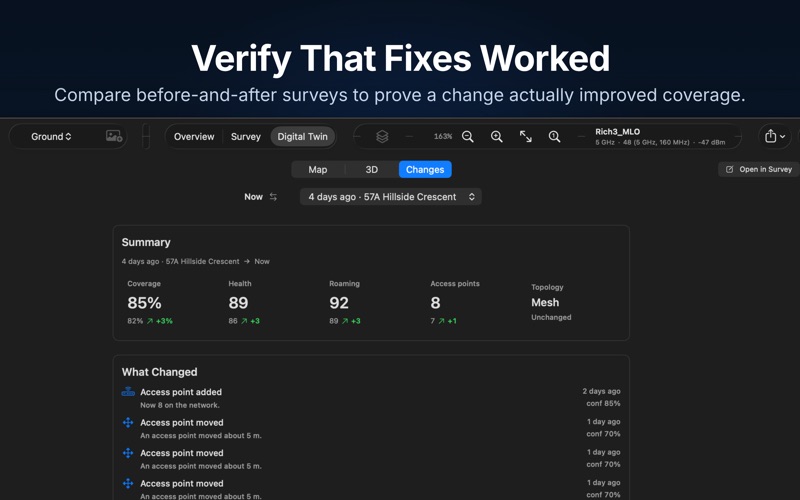Click the Now 8 on the network text

click(180, 405)
